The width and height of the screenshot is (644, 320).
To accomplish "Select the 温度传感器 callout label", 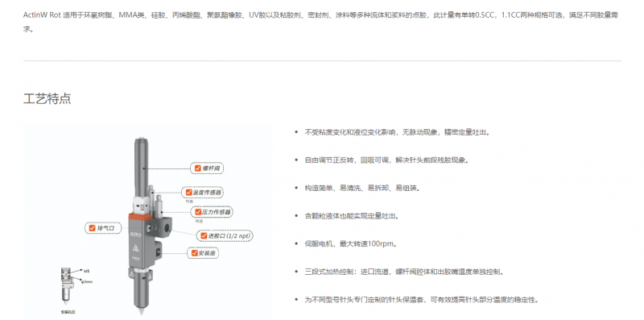I will tap(203, 193).
